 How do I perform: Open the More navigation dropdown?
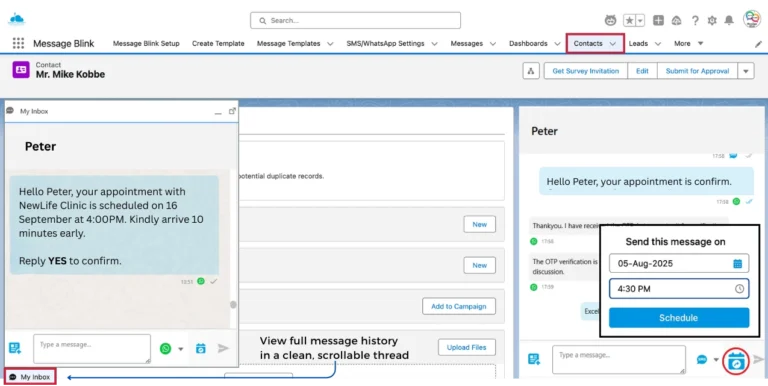click(x=688, y=43)
